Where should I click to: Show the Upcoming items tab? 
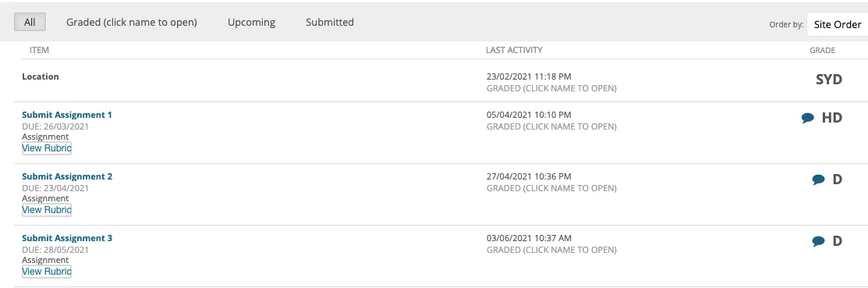(x=251, y=22)
